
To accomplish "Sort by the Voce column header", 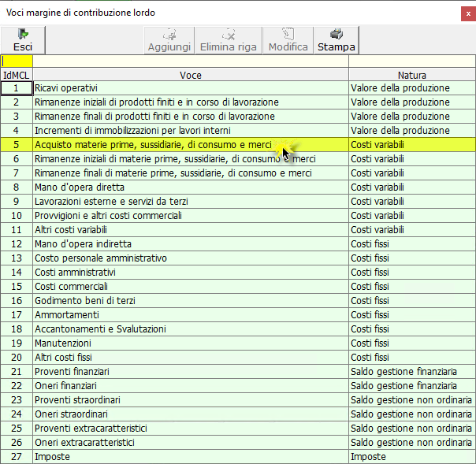I will click(190, 75).
